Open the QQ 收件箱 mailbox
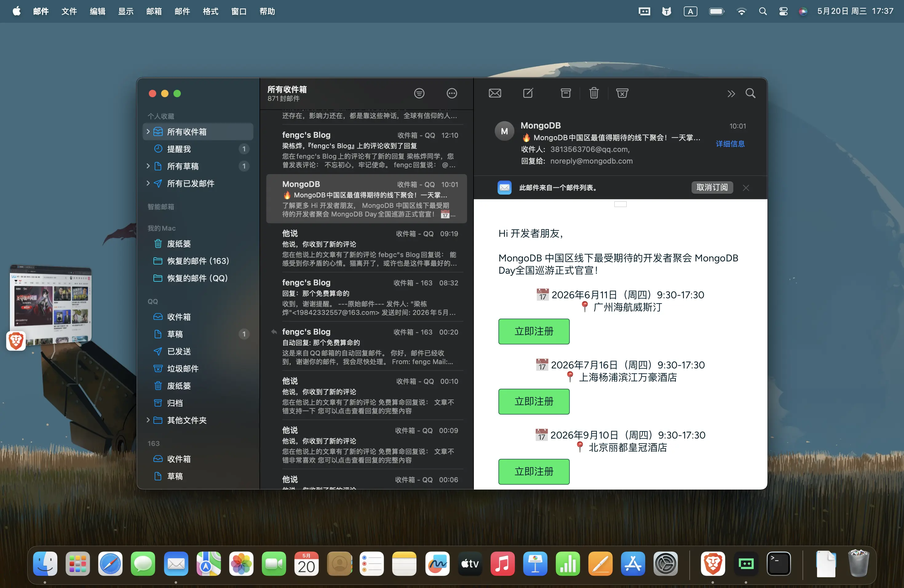 tap(198, 316)
